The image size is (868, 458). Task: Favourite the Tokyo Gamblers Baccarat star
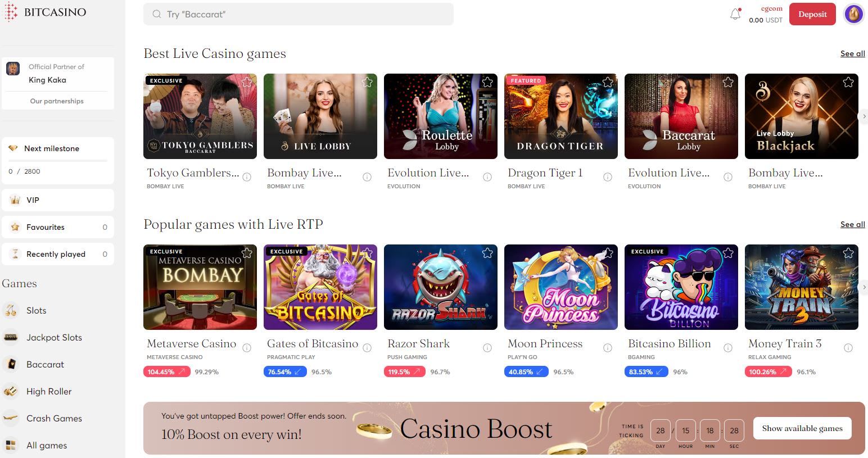tap(247, 82)
